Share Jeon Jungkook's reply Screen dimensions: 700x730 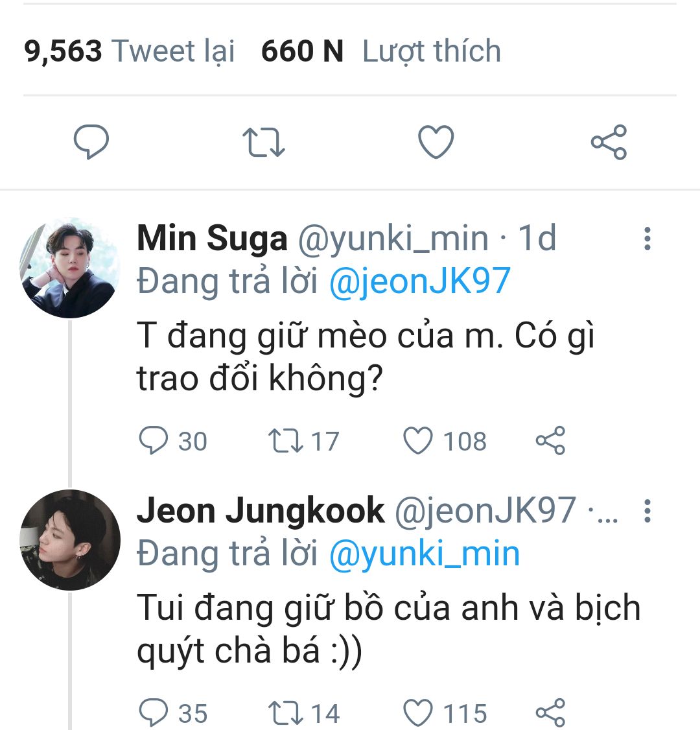tap(550, 713)
